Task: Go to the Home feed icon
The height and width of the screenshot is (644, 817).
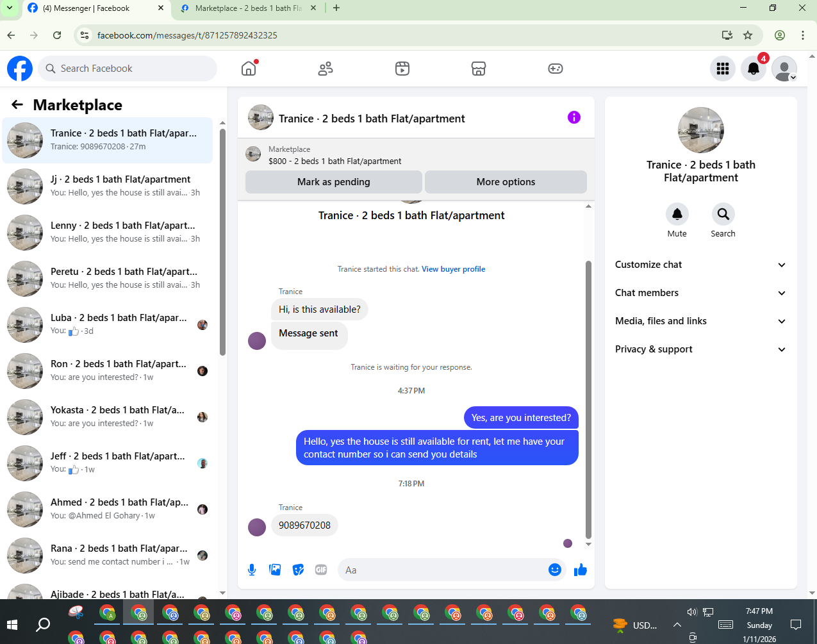Action: pos(249,69)
